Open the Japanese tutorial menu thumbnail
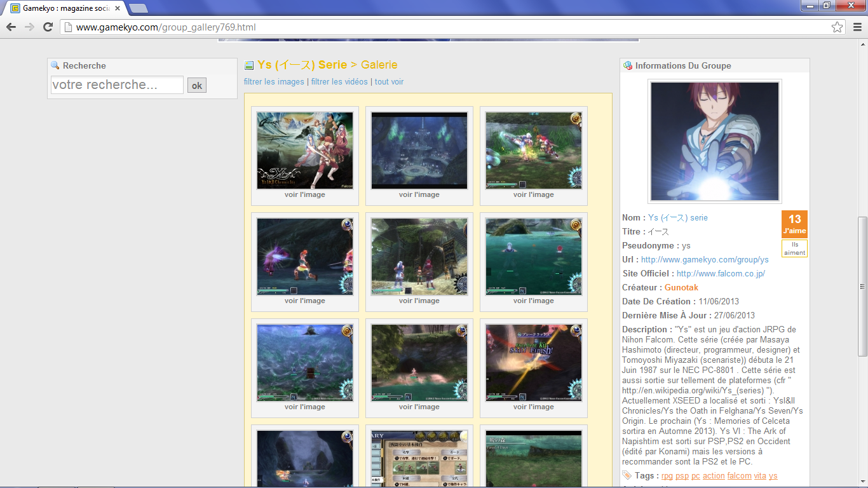Viewport: 868px width, 488px height. (419, 459)
